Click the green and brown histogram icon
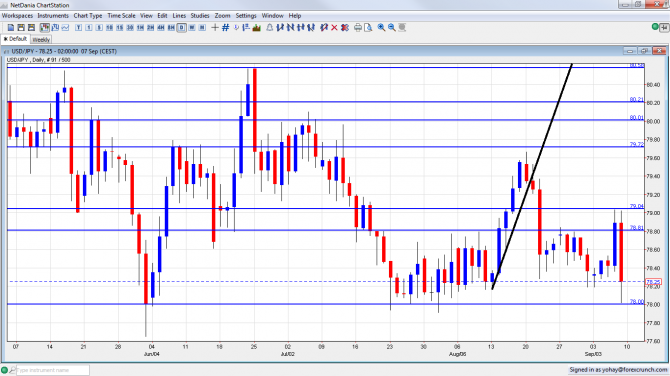 coord(257,27)
